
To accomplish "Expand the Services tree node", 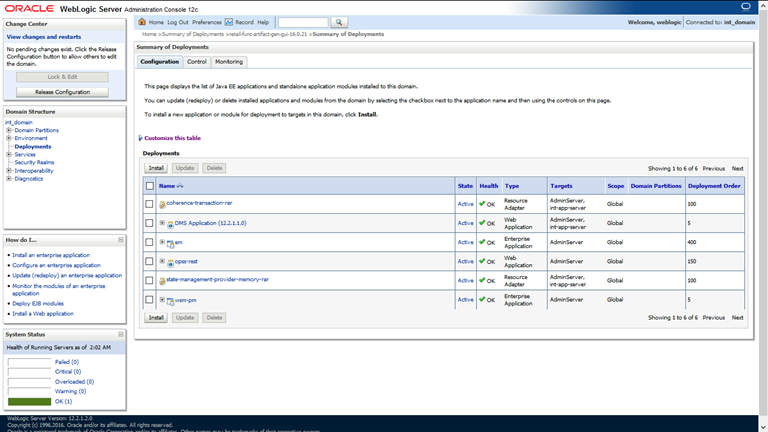I will point(9,154).
